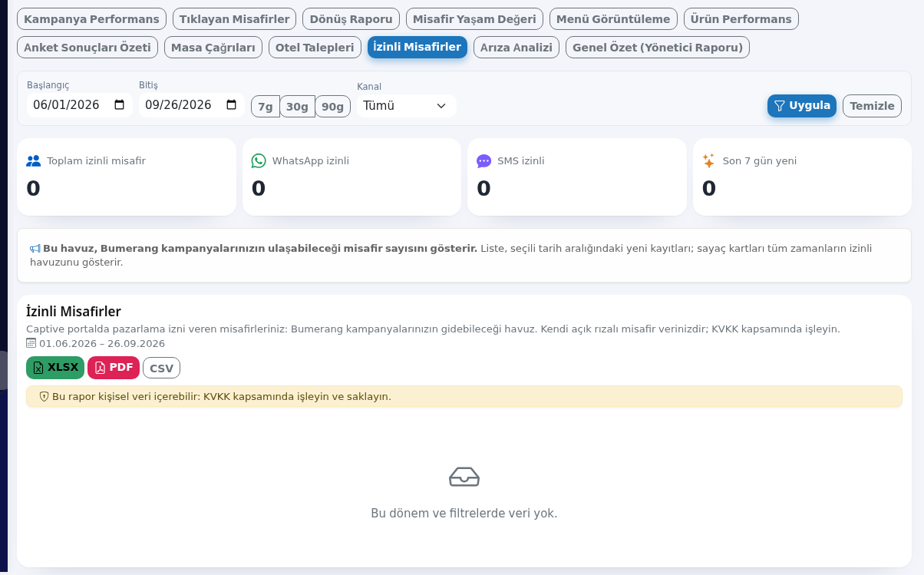Click the Bitiş date input field

(192, 105)
